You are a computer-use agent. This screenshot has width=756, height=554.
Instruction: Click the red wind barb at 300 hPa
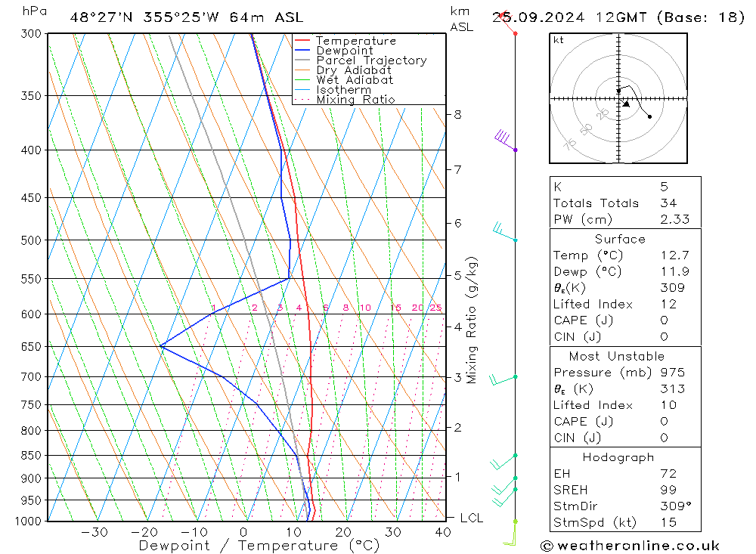[508, 22]
